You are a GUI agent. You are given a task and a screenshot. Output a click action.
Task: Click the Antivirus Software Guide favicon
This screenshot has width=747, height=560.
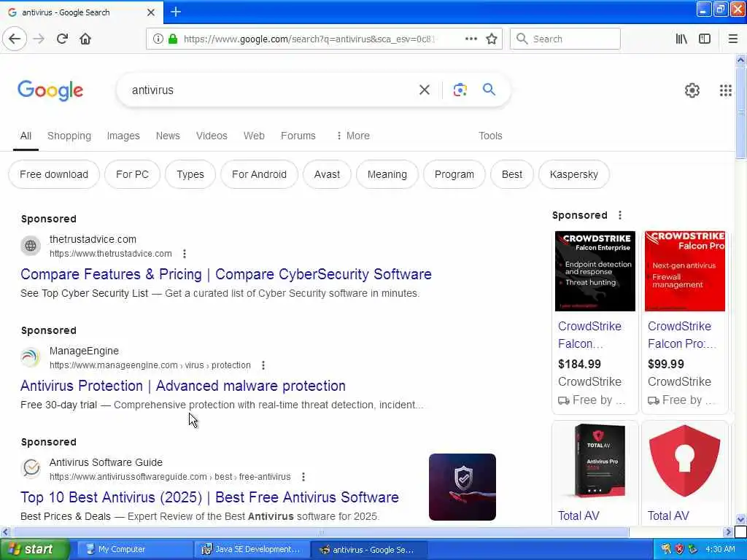point(31,469)
